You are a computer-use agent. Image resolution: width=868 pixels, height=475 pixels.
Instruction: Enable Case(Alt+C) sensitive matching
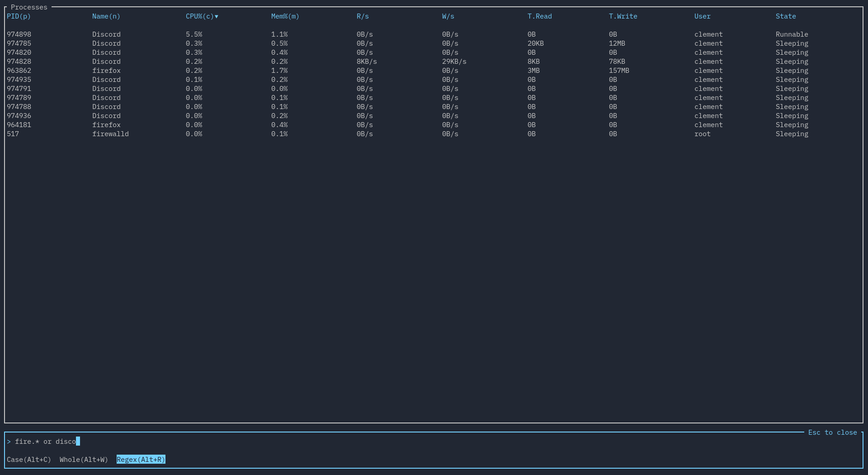pyautogui.click(x=29, y=460)
